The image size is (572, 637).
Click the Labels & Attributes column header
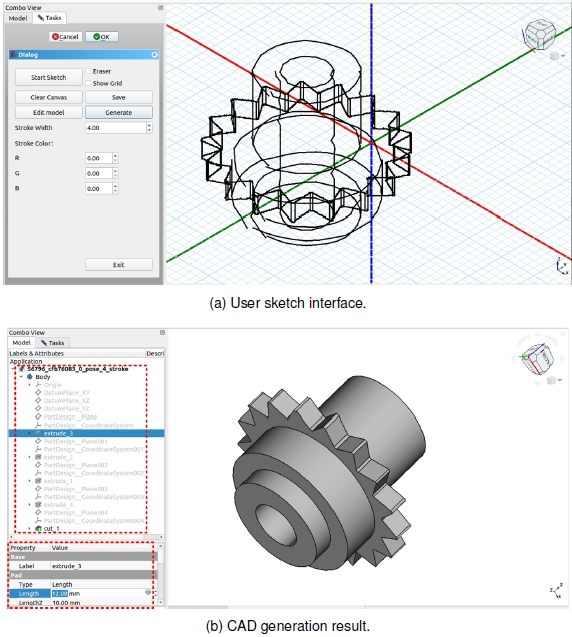pos(77,353)
